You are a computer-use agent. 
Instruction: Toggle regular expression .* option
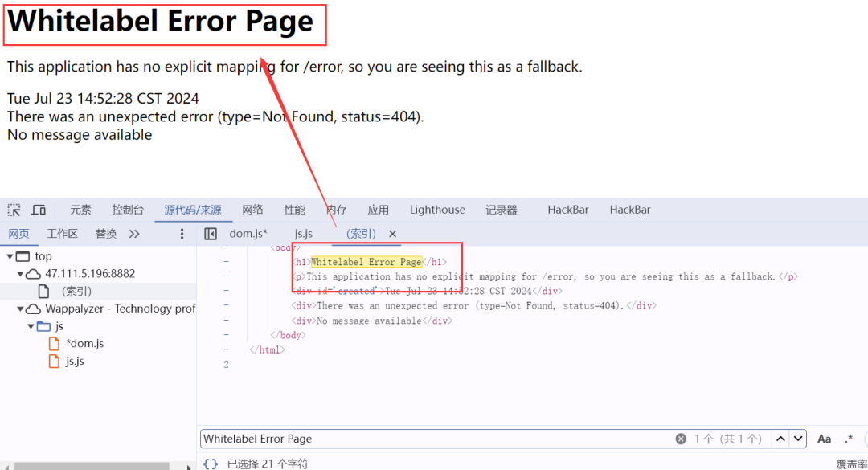[849, 439]
